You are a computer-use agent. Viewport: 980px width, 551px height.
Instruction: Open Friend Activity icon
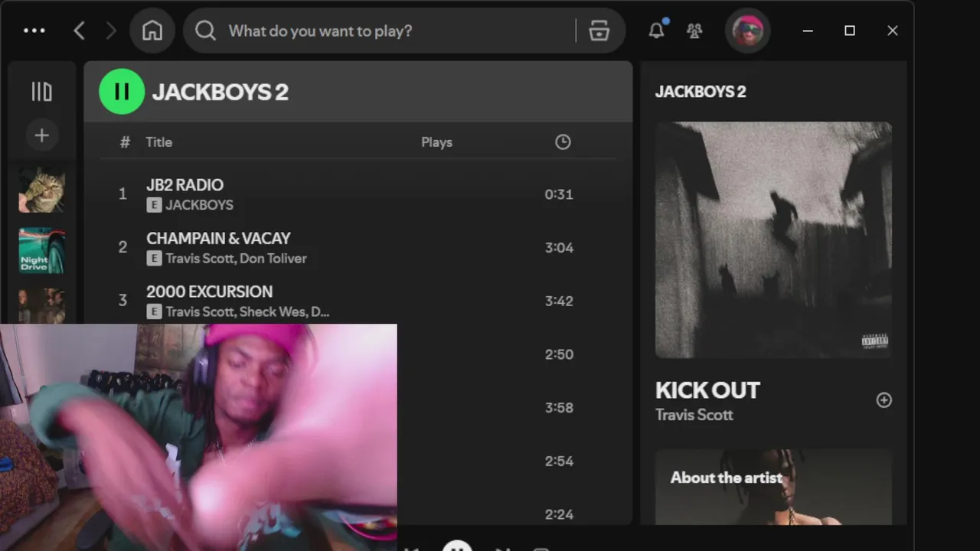[694, 31]
